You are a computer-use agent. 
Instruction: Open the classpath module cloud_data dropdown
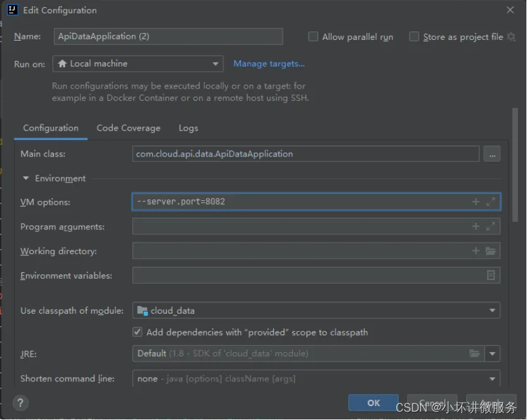[x=316, y=310]
